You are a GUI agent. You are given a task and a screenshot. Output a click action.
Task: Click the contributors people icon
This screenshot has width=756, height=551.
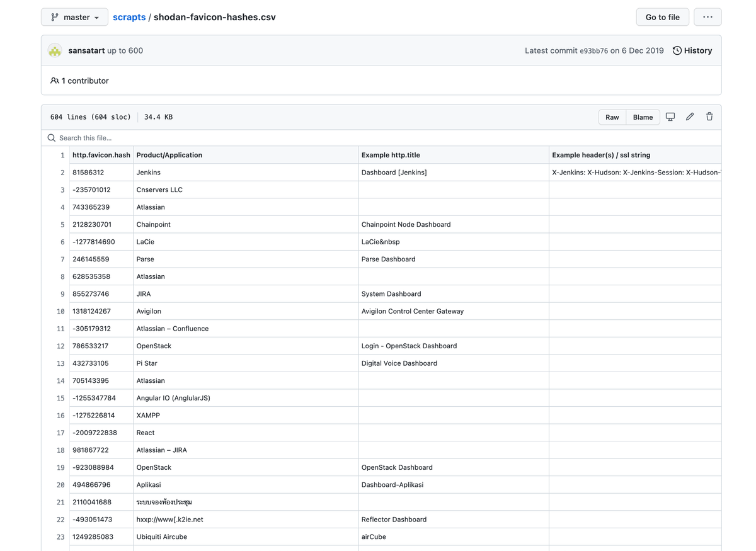click(55, 81)
